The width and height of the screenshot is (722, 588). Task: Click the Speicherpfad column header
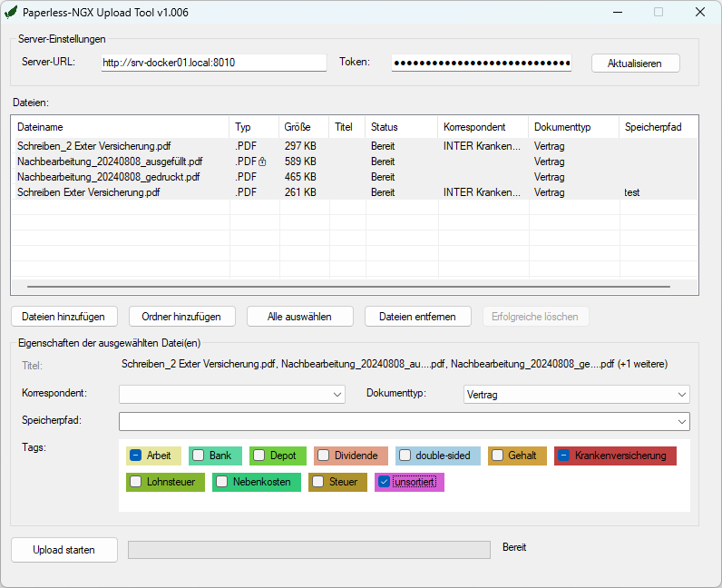(659, 127)
